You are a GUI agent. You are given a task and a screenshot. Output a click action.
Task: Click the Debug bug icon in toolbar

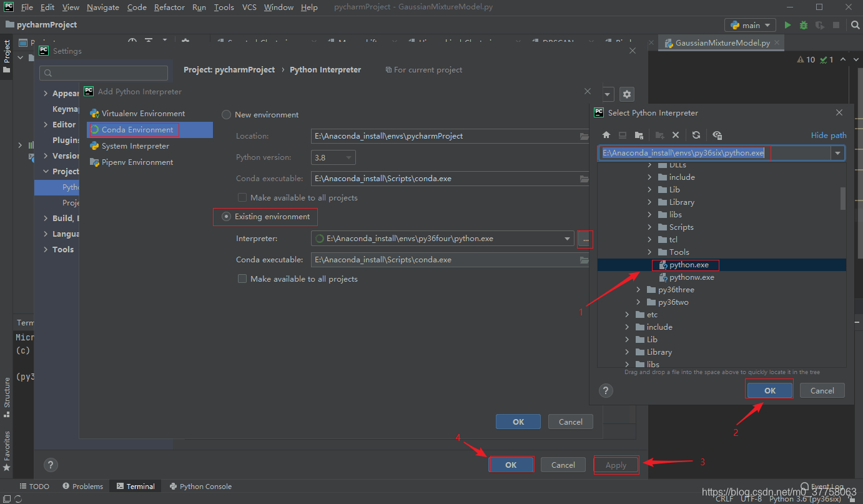(804, 25)
